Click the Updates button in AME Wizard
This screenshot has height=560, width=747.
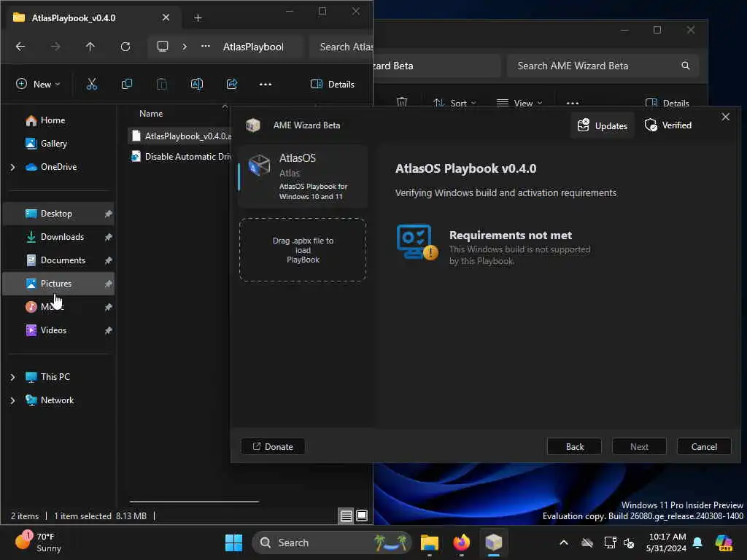602,125
